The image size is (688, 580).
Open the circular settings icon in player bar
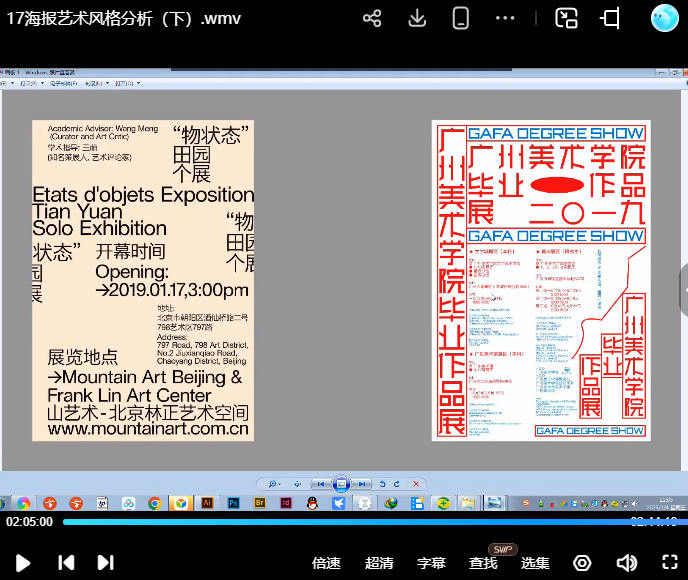[582, 563]
